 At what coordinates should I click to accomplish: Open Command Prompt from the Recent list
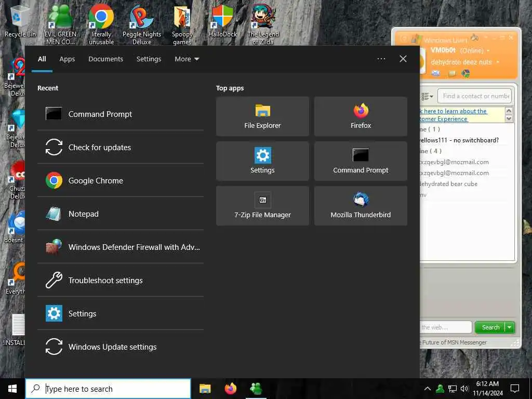(120, 114)
